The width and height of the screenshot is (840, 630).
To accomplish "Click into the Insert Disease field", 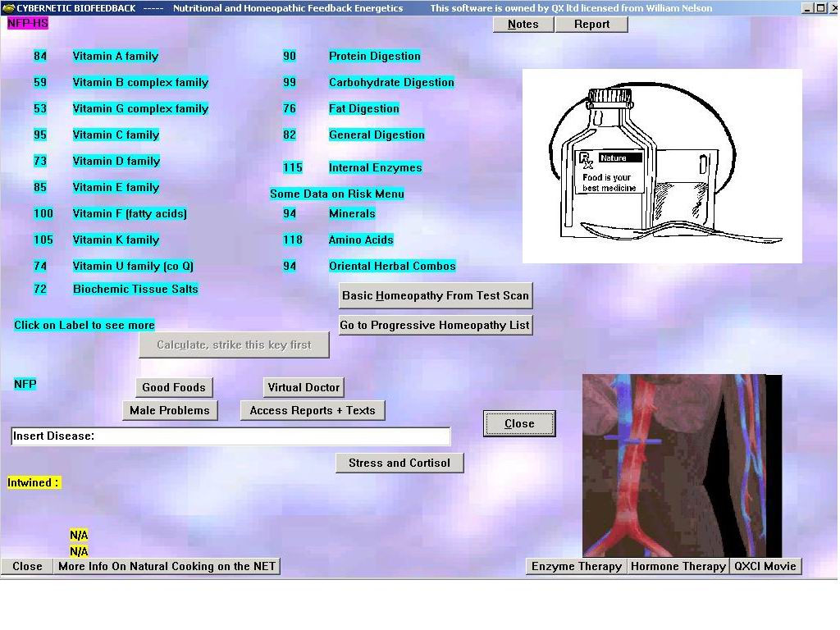I will point(231,436).
